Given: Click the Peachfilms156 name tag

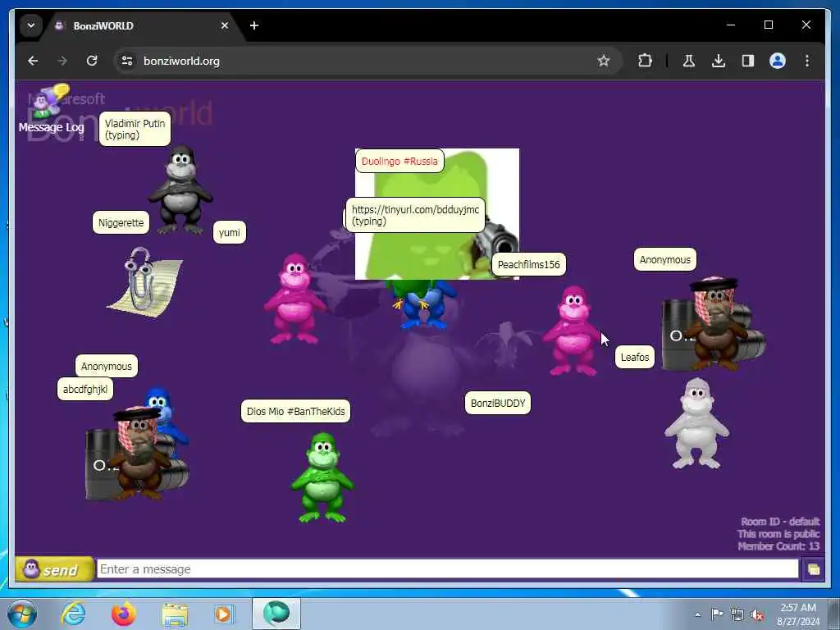Looking at the screenshot, I should coord(529,265).
